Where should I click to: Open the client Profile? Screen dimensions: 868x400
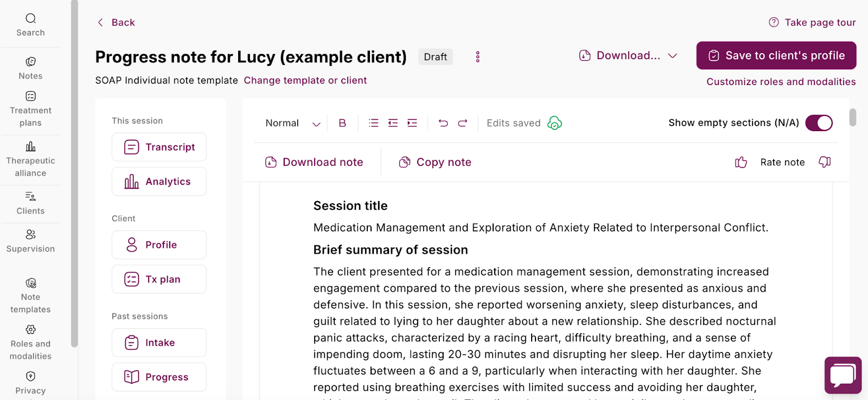(x=159, y=245)
